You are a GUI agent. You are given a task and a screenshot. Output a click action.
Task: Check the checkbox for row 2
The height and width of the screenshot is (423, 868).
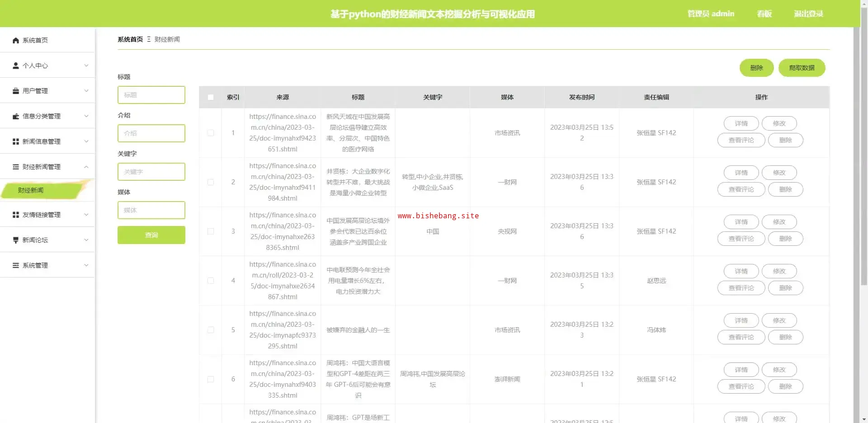211,182
